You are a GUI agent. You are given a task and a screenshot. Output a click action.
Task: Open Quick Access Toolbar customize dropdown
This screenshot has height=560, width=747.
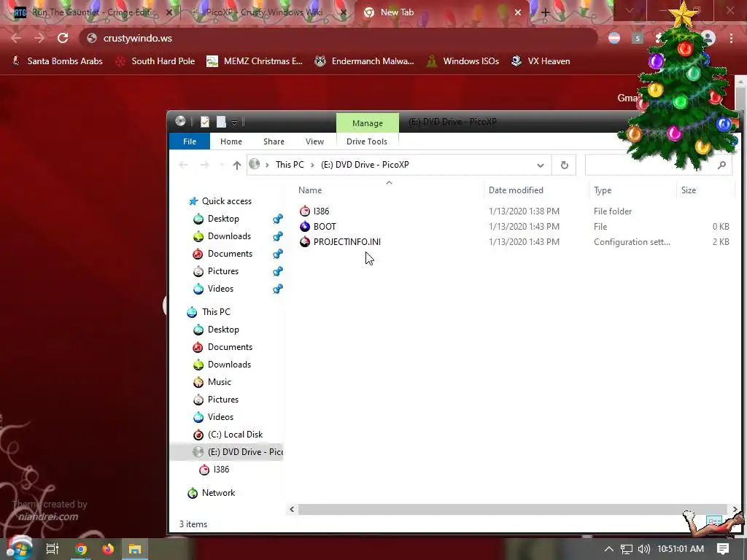pyautogui.click(x=234, y=122)
